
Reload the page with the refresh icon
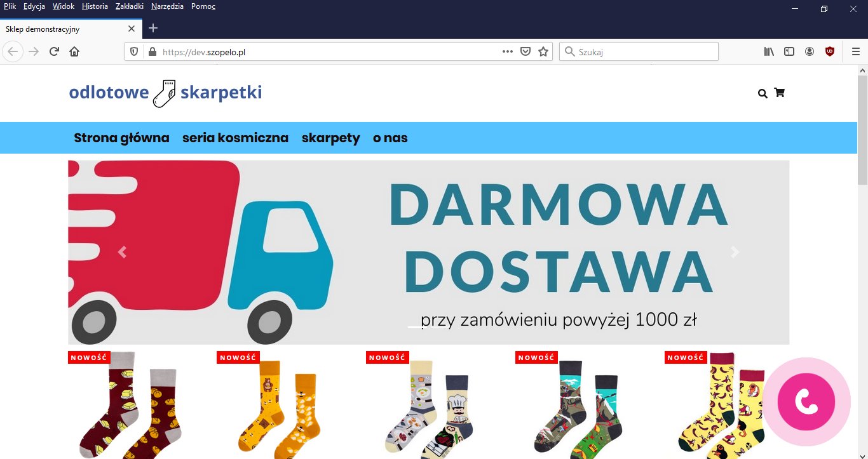coord(54,51)
